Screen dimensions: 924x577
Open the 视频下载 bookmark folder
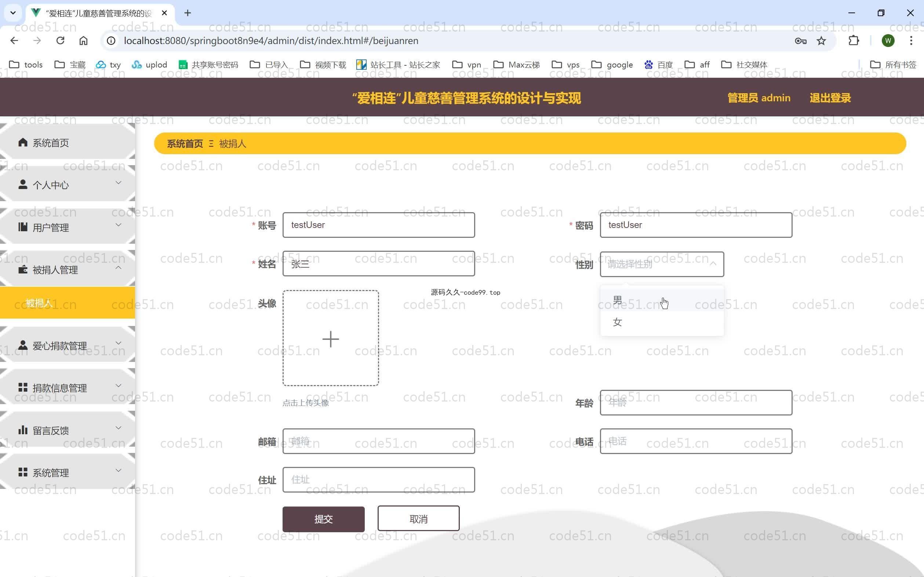pyautogui.click(x=323, y=65)
